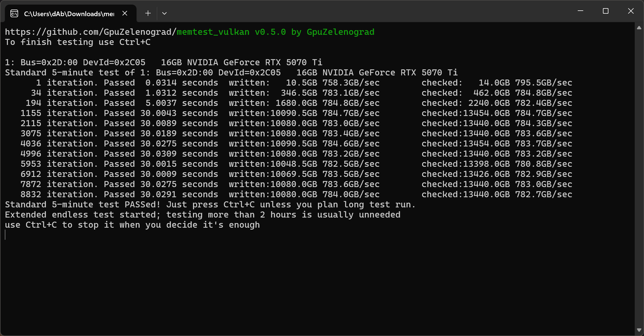Click the '194 iteration. Passed 5.0037 seconds' row

pos(289,103)
